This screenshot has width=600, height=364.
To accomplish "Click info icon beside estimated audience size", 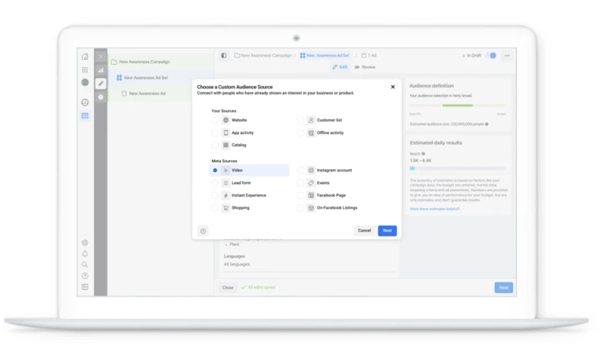I will (487, 124).
